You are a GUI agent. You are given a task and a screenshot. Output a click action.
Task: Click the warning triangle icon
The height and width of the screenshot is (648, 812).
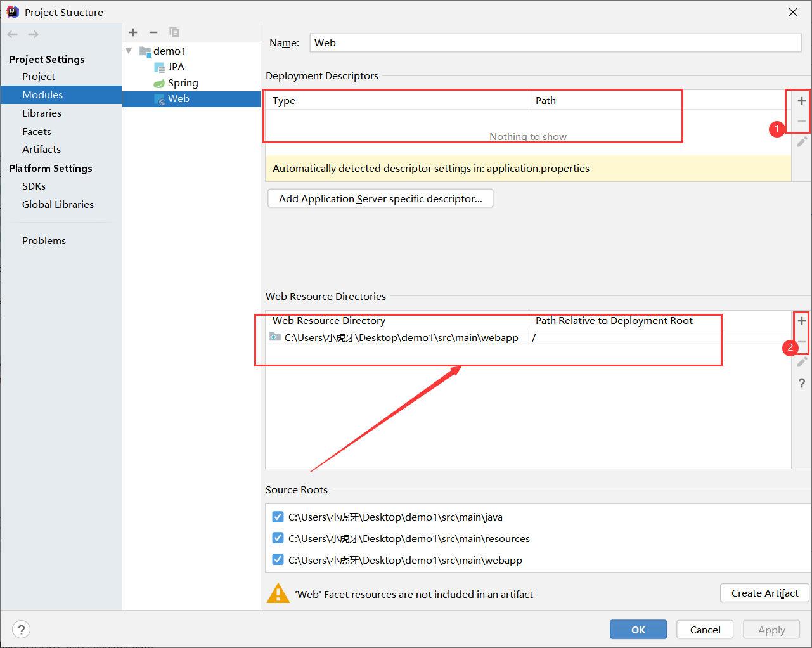[278, 593]
